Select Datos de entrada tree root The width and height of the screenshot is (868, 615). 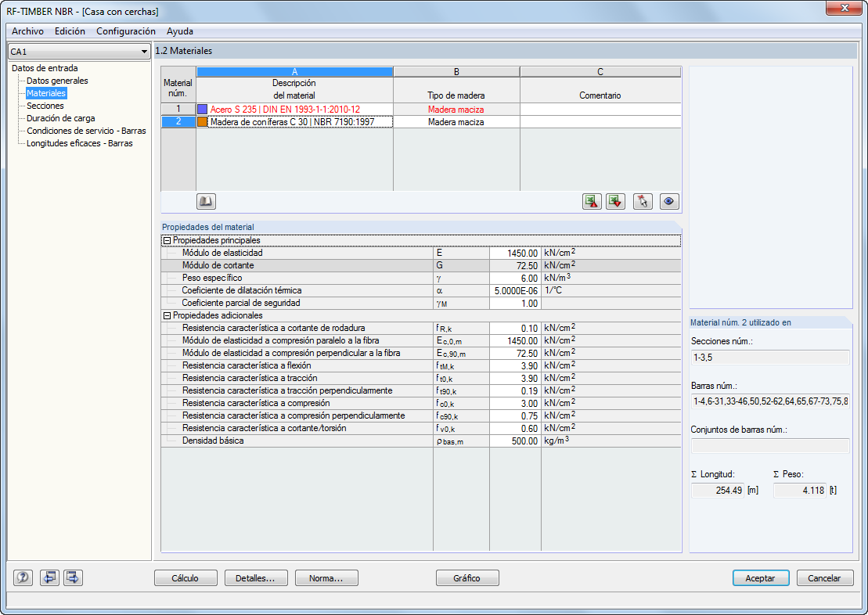45,68
